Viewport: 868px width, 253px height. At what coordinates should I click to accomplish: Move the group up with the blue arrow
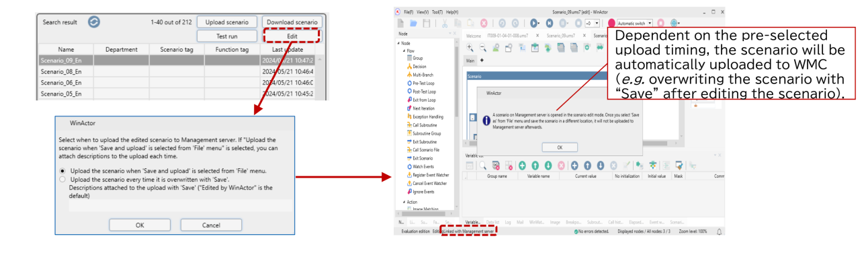click(587, 166)
